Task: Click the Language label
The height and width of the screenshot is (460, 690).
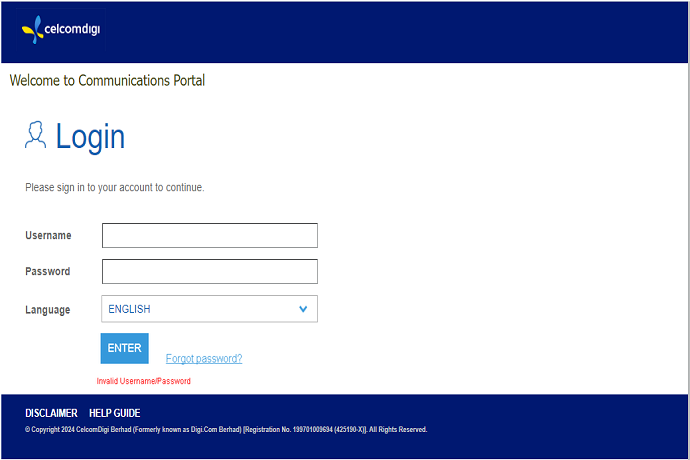Action: pos(48,310)
